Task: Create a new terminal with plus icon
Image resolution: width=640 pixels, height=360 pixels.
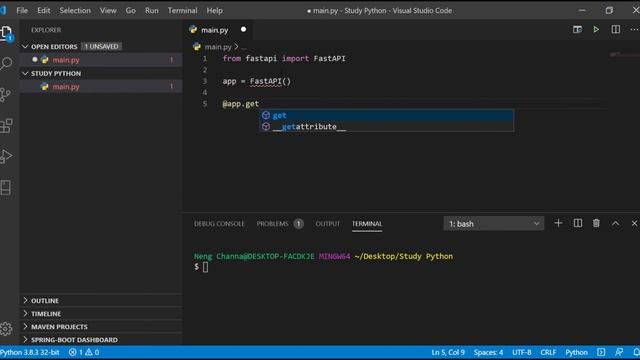Action: [558, 223]
